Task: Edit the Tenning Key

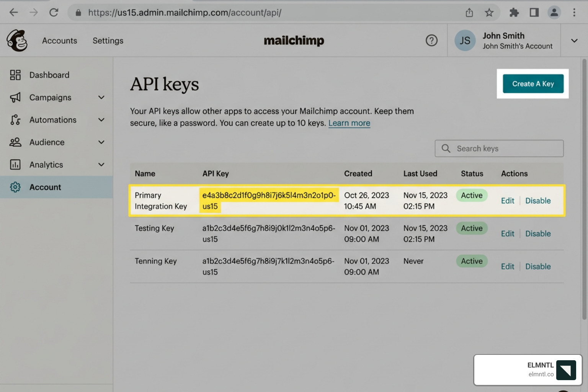Action: (508, 266)
